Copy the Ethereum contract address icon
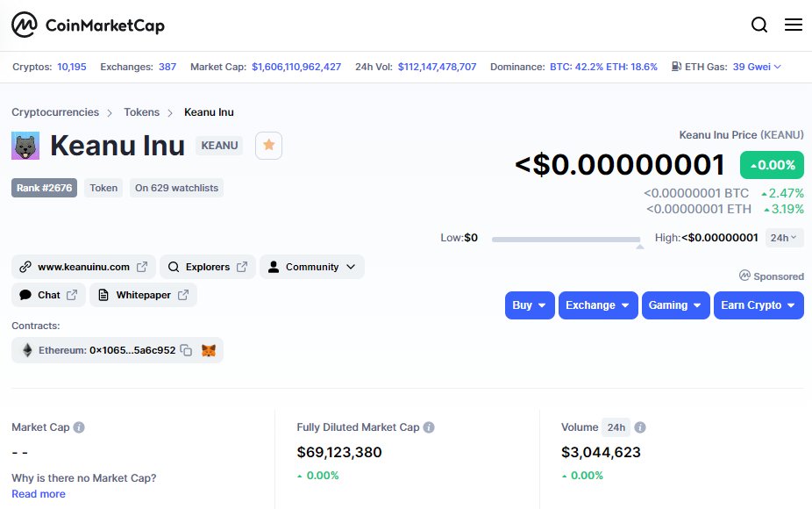The height and width of the screenshot is (509, 812). pos(186,350)
